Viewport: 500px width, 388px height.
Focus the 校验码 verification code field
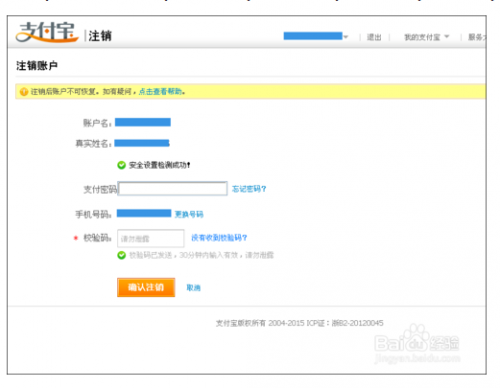tap(150, 238)
